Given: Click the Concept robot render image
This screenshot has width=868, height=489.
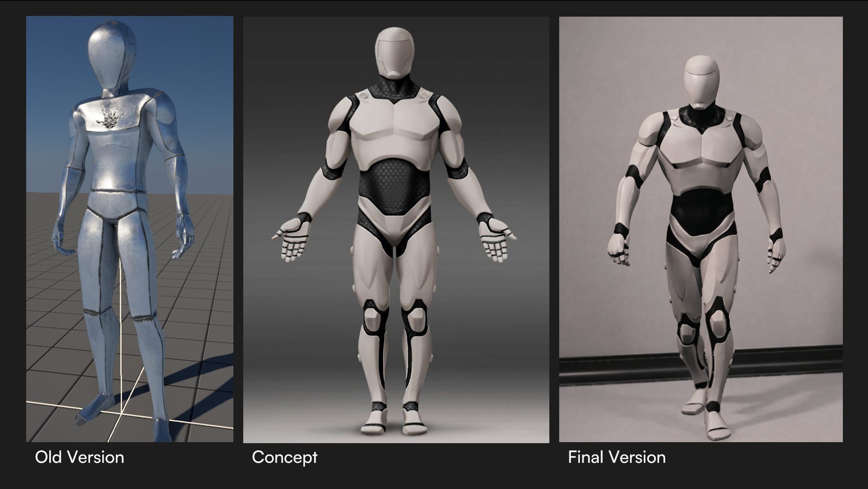Looking at the screenshot, I should point(396,230).
